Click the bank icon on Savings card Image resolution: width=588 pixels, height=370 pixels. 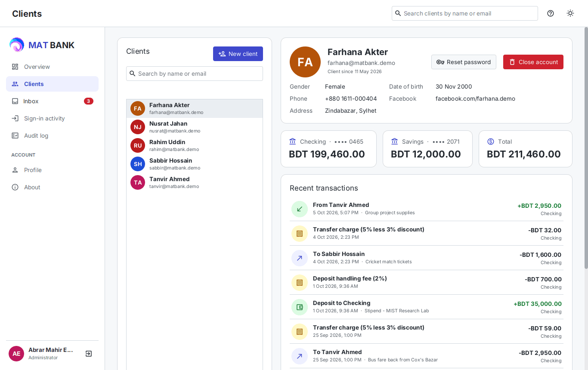(395, 142)
